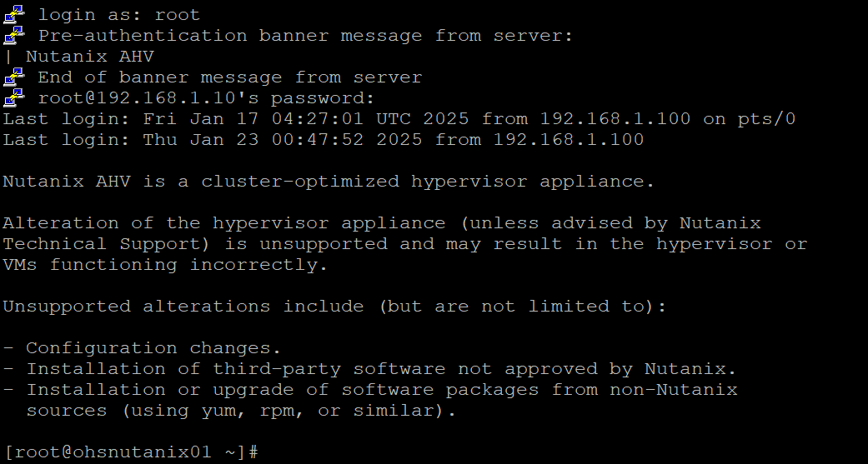Click the "sources (using yum, rpm, or similar)." line
868x464 pixels.
[241, 411]
